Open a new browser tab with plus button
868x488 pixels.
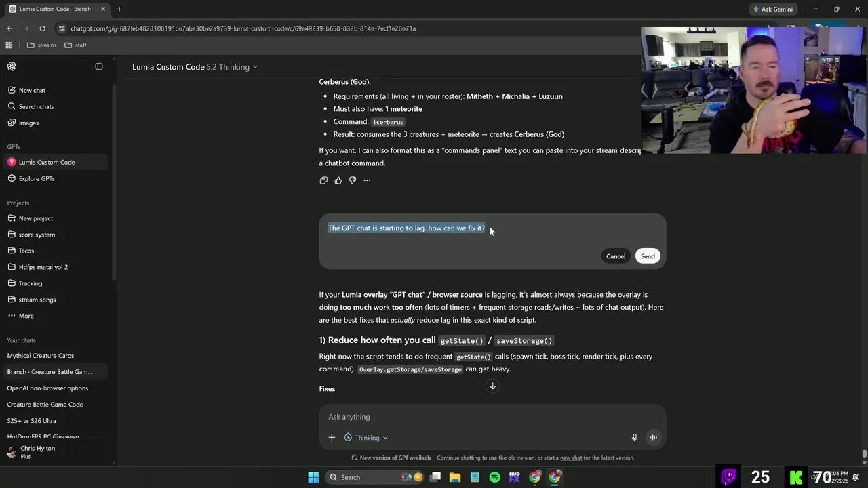pos(119,9)
